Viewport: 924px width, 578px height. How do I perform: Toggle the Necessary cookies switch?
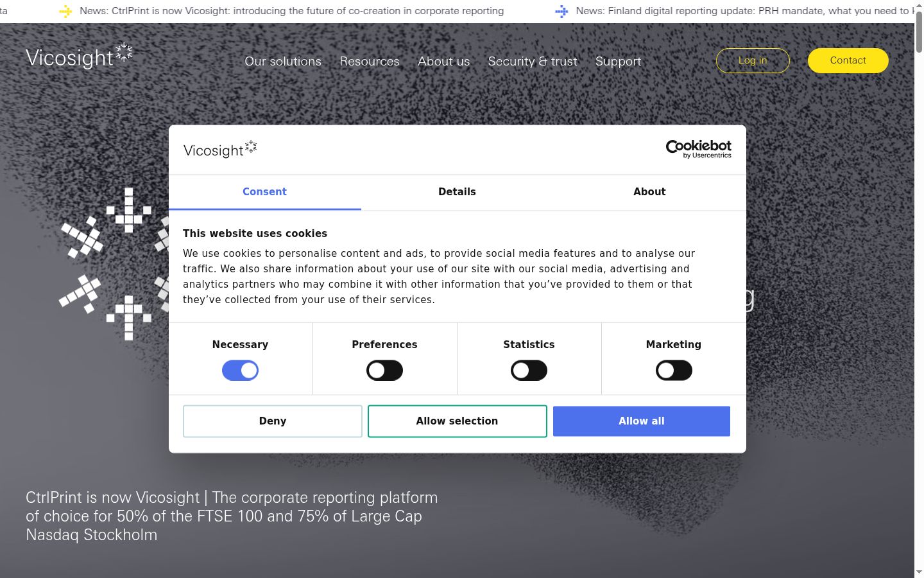click(x=240, y=371)
